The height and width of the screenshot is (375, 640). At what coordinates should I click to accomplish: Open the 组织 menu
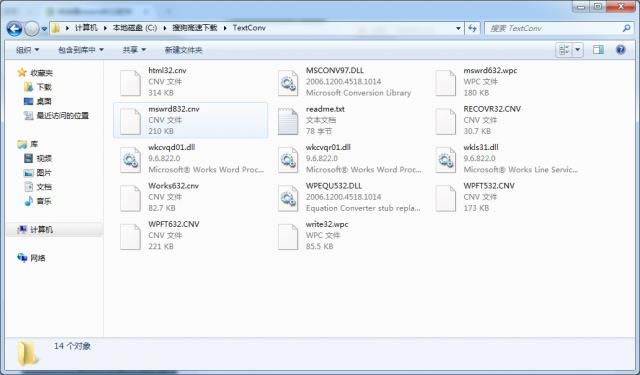coord(27,50)
